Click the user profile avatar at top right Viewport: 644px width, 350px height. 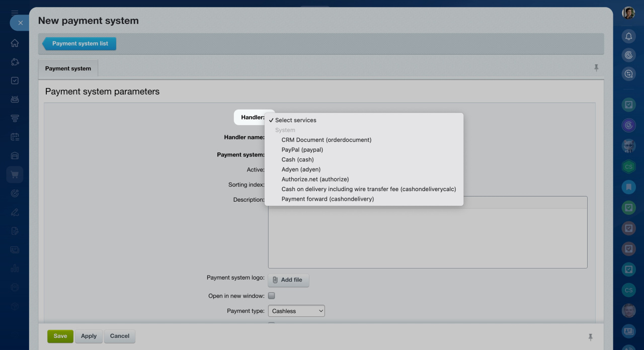click(628, 13)
